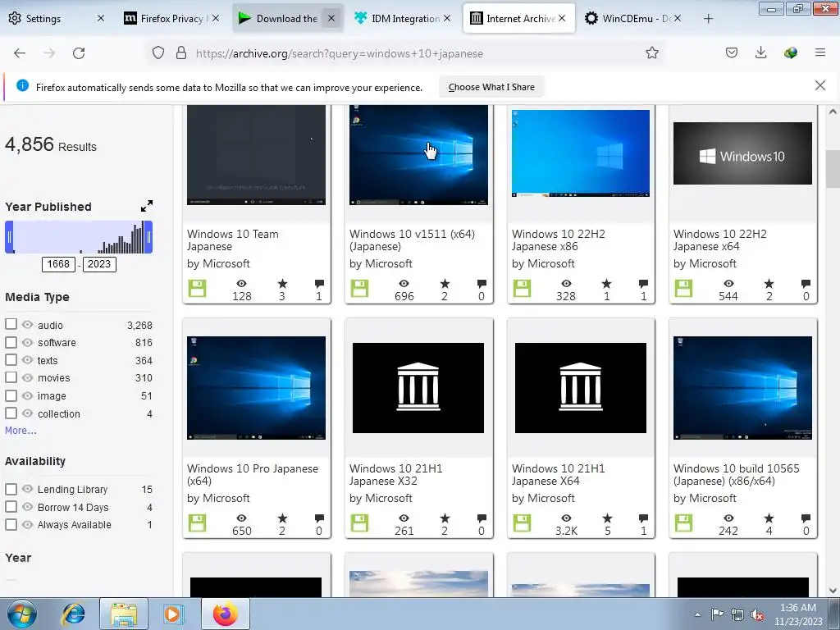Image resolution: width=840 pixels, height=630 pixels.
Task: Open the tracking protection shield icon
Action: [x=158, y=52]
